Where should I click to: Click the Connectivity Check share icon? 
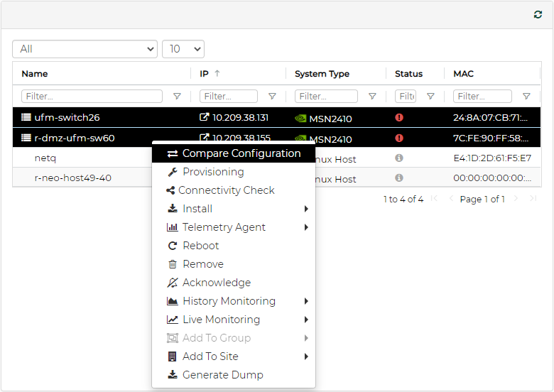(170, 190)
